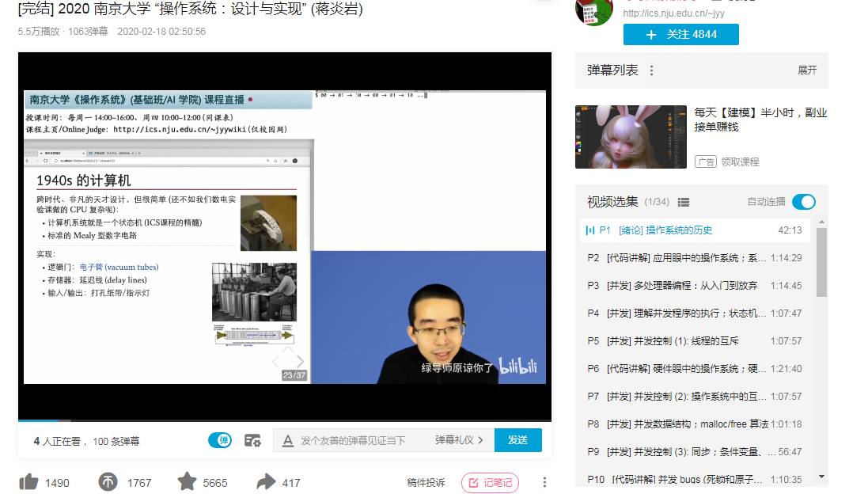Viewport: 868px width, 494px height.
Task: Select P3 多处理器编程 episode
Action: tap(696, 285)
